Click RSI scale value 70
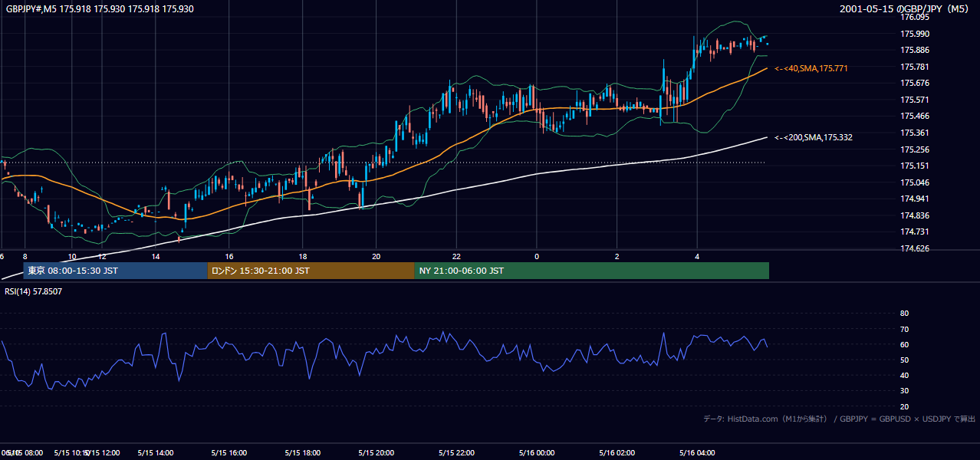Viewport: 980px width, 460px height. (904, 329)
